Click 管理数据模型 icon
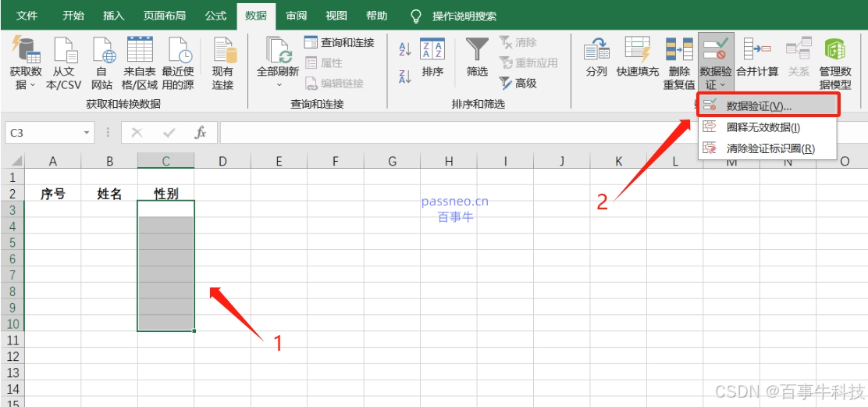The width and height of the screenshot is (868, 407). point(834,50)
